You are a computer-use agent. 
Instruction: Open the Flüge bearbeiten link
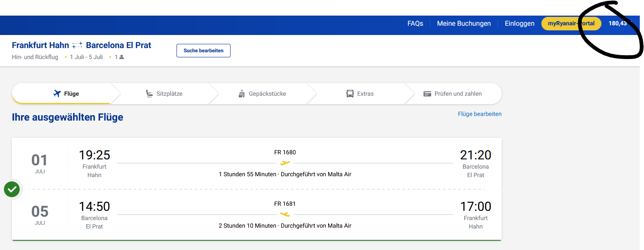[479, 114]
